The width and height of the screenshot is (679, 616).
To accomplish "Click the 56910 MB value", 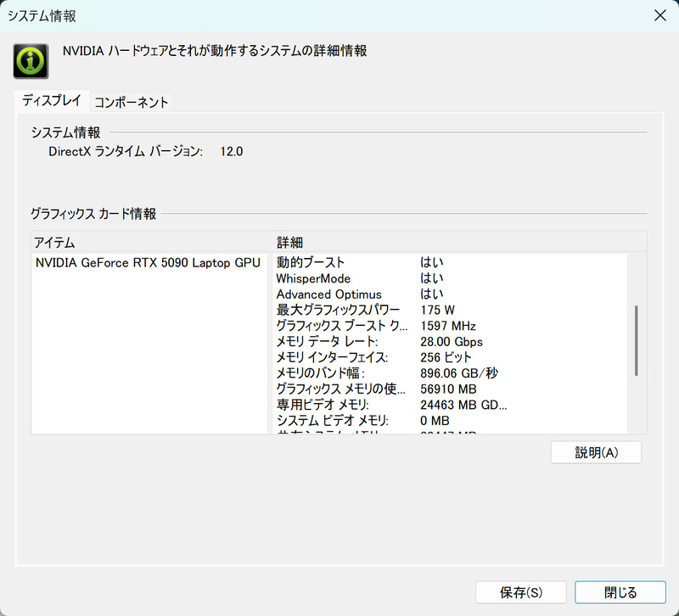I will coord(448,389).
